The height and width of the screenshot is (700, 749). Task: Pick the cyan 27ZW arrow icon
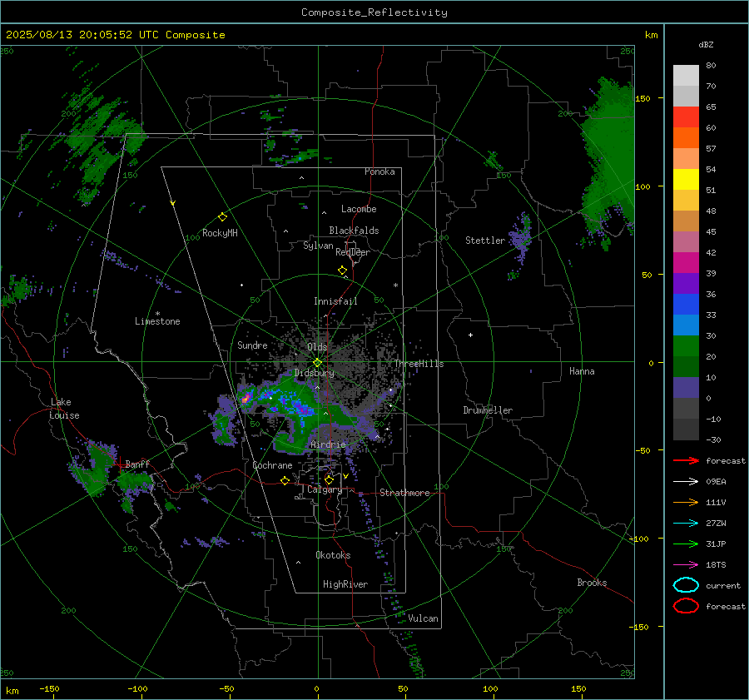[686, 524]
